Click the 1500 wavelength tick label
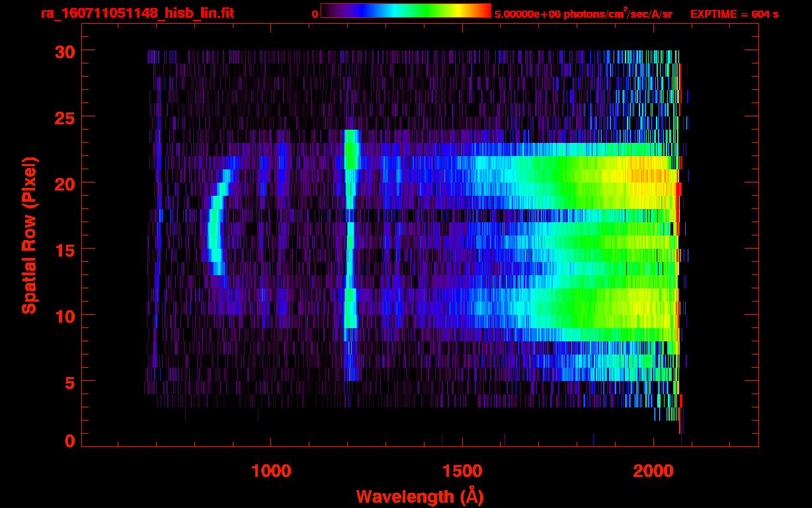The width and height of the screenshot is (812, 508). click(462, 471)
